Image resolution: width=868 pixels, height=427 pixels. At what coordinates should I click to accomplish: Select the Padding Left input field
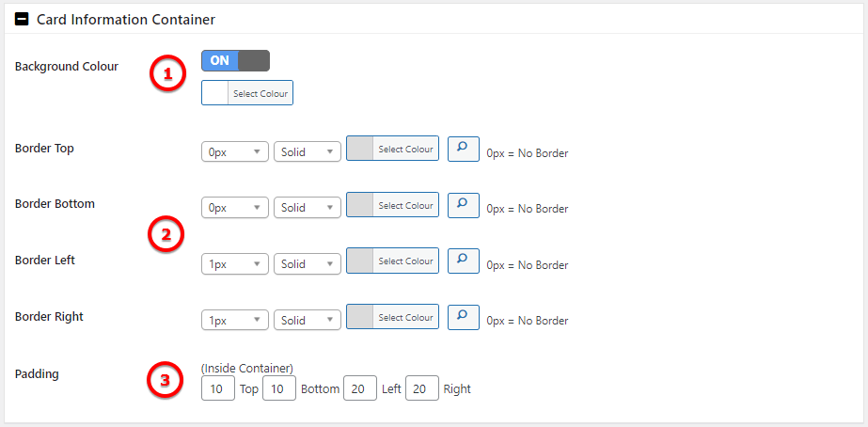pyautogui.click(x=360, y=388)
